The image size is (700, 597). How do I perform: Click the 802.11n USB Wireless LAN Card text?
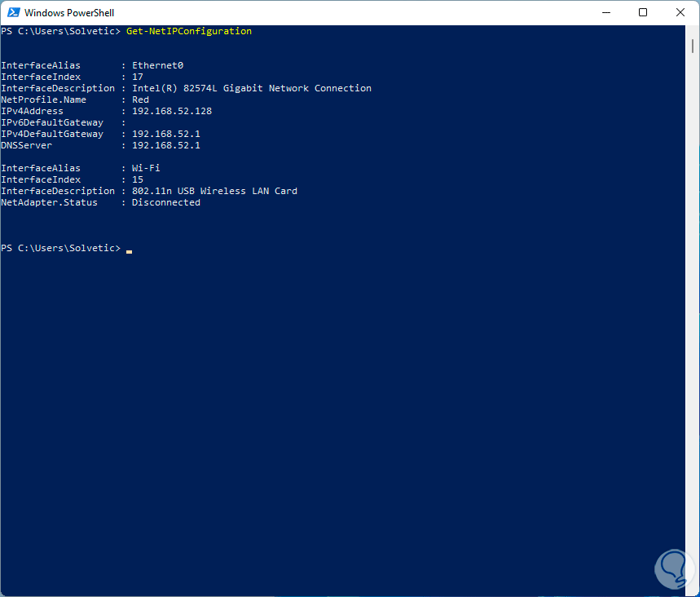coord(214,191)
